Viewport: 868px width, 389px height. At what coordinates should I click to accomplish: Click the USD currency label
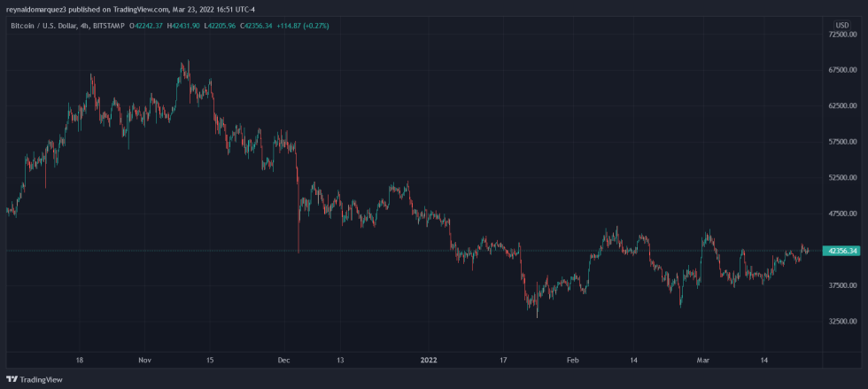point(842,26)
